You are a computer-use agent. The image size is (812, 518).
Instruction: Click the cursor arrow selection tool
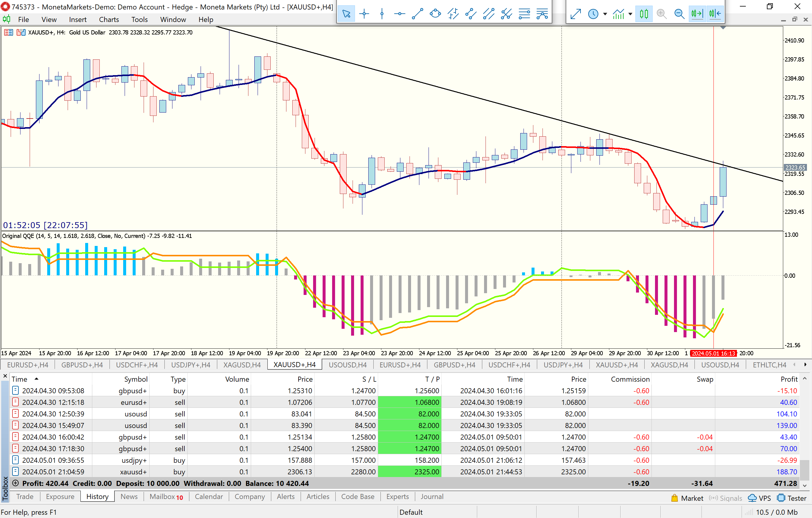[x=346, y=14]
